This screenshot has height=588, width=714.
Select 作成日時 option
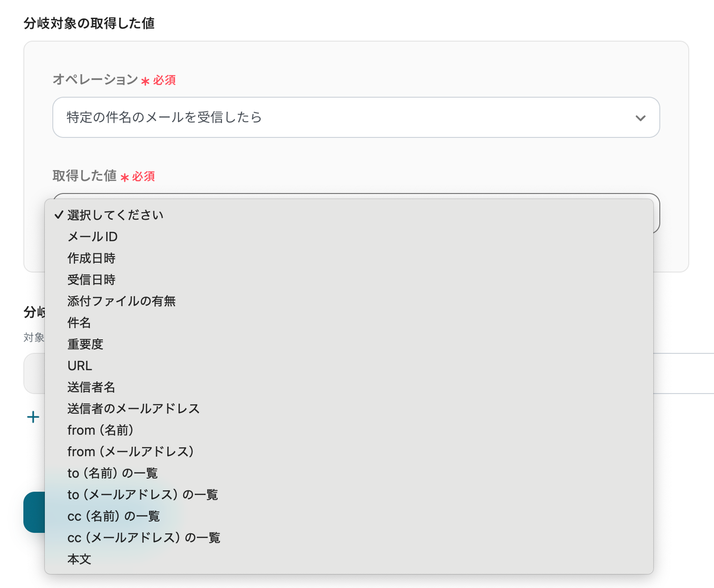click(91, 258)
